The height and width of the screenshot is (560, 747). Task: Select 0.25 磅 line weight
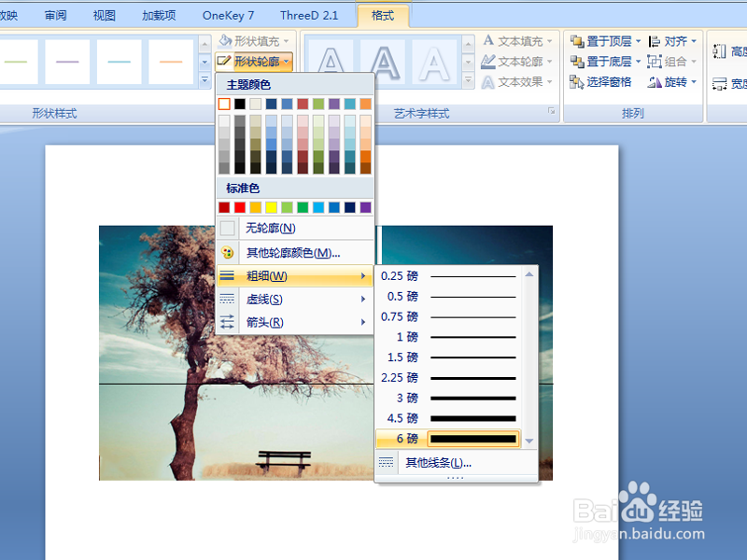pyautogui.click(x=449, y=276)
